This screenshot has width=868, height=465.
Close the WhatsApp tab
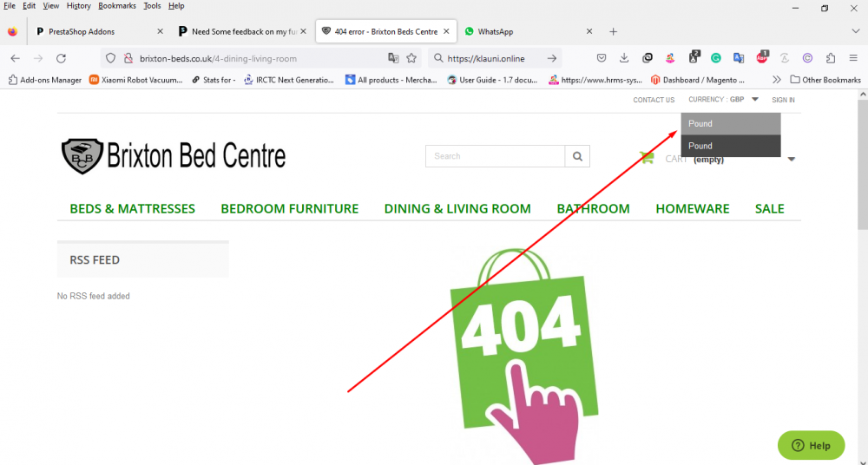point(589,31)
